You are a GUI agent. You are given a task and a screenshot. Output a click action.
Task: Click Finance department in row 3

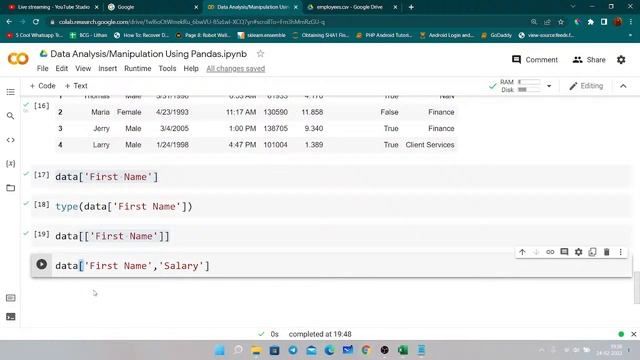pyautogui.click(x=441, y=128)
